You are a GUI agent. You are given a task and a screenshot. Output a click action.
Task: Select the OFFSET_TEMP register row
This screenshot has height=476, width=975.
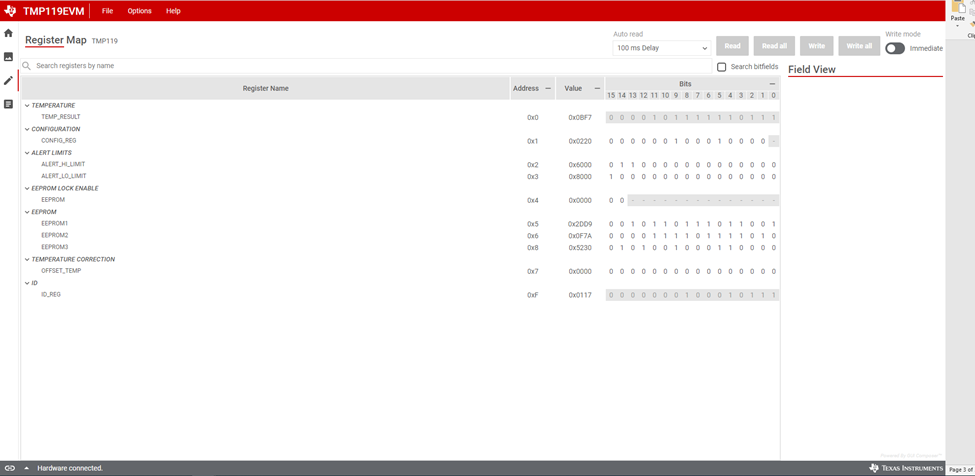click(400, 271)
